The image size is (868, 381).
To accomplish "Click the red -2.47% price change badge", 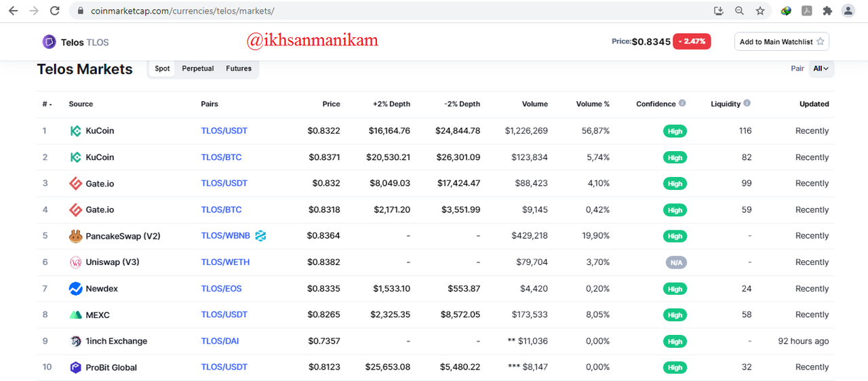I will click(692, 41).
